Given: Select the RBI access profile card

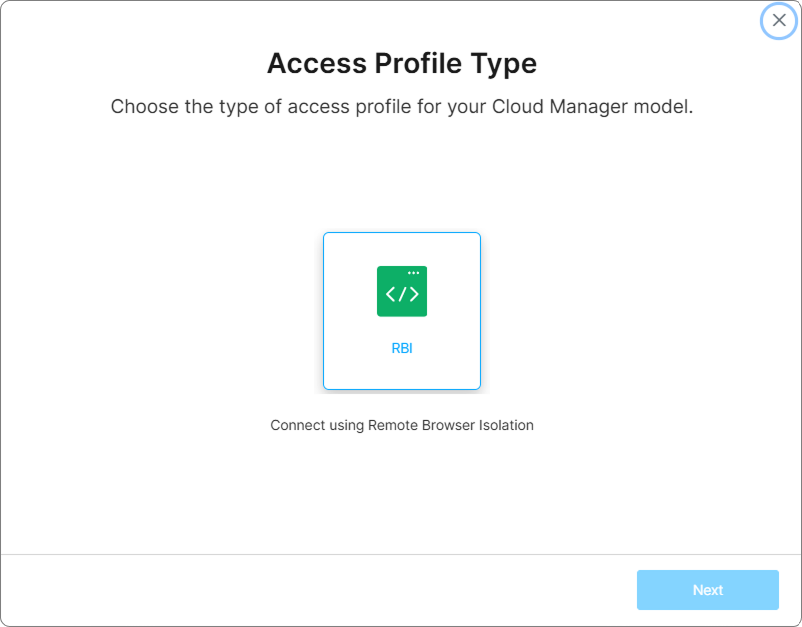Looking at the screenshot, I should pos(402,311).
